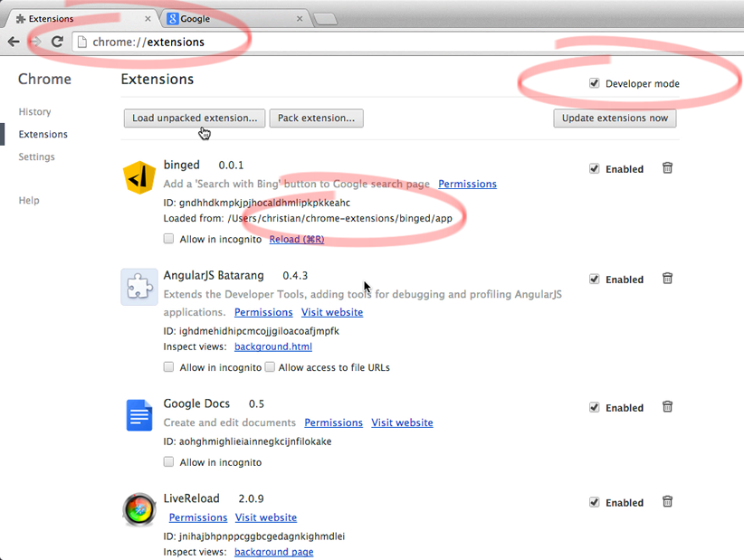Screen dimensions: 744x560
Task: Visit website for Google Docs
Action: pos(402,423)
